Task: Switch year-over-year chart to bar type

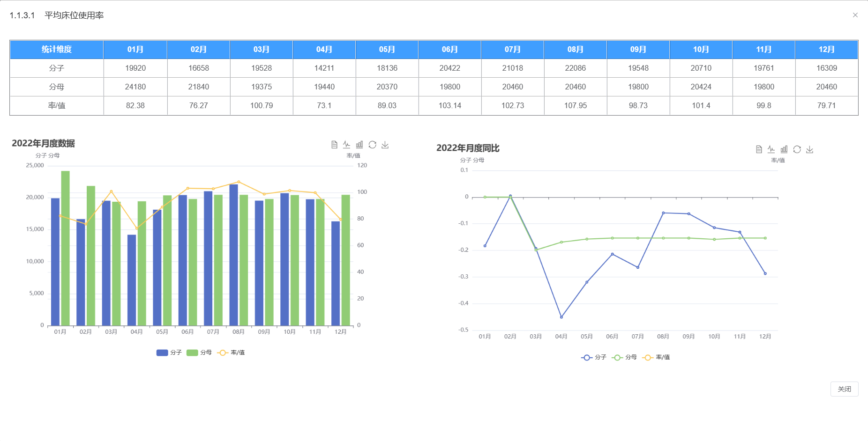Action: coord(784,149)
